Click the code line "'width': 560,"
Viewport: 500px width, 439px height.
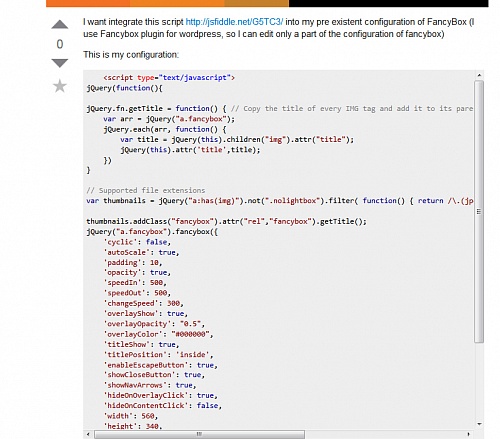[131, 416]
